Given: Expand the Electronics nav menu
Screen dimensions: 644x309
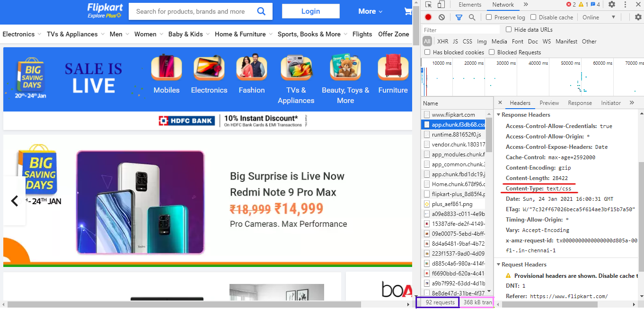Looking at the screenshot, I should [22, 34].
